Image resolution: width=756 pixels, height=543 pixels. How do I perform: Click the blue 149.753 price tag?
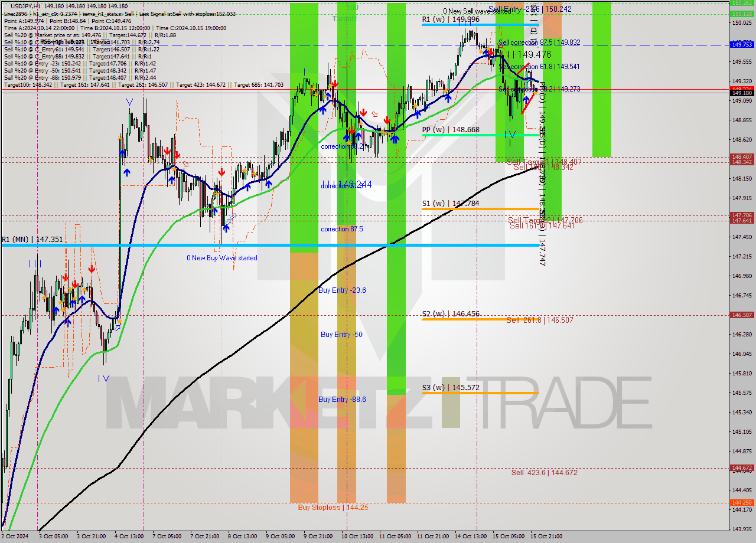(x=742, y=44)
